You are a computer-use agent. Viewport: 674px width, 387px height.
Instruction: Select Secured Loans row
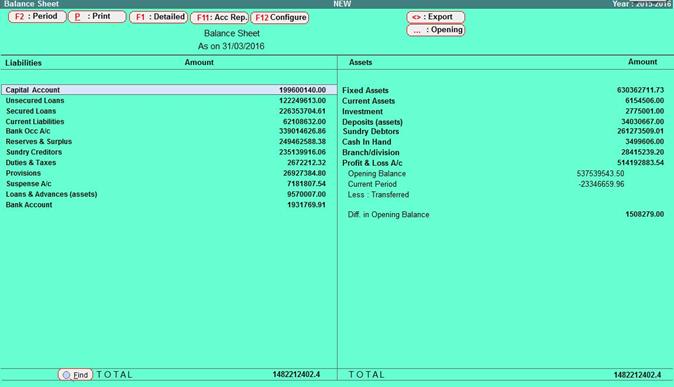[x=169, y=111]
